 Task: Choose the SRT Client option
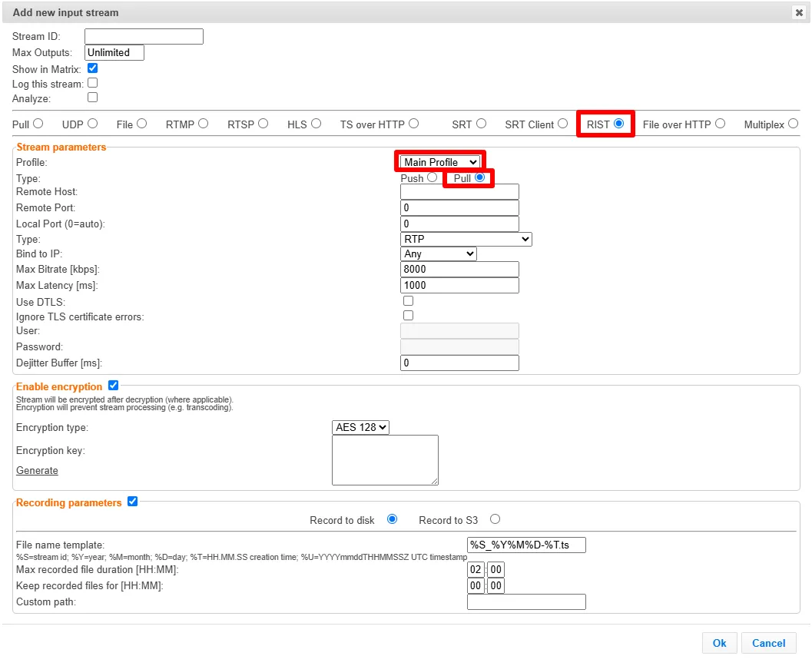562,123
